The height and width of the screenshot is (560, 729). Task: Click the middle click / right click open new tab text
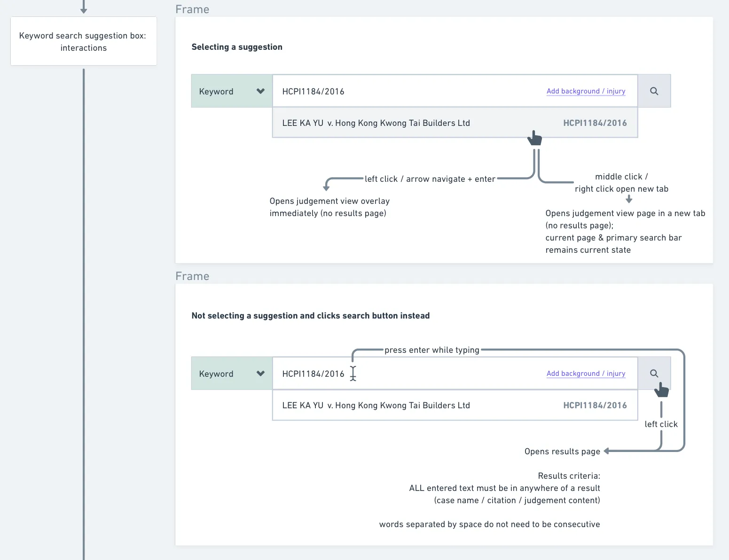pos(621,183)
